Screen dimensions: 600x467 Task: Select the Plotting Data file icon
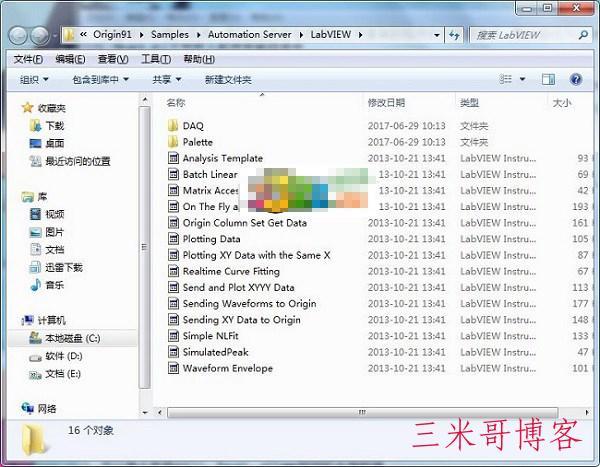[x=173, y=239]
